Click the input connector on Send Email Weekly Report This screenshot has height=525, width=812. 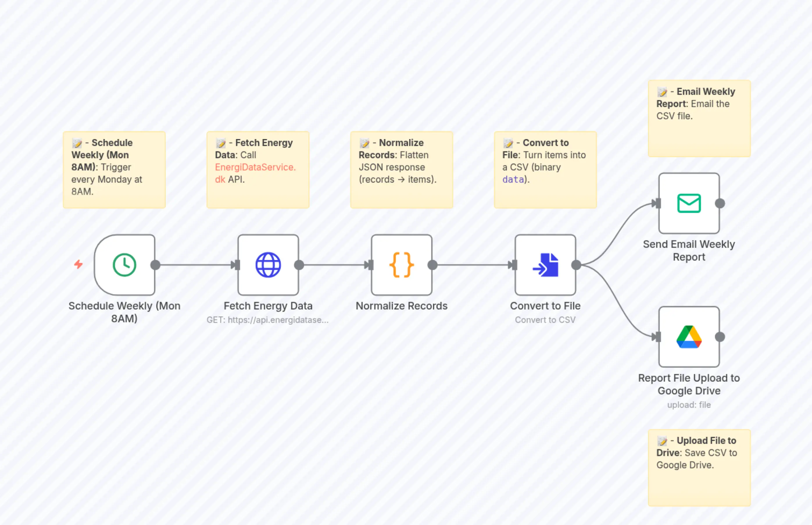(657, 204)
